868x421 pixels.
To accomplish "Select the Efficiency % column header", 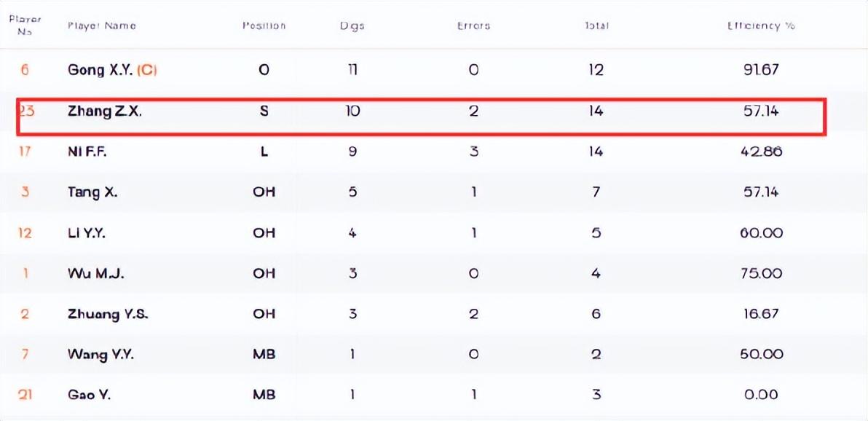I will coord(761,25).
